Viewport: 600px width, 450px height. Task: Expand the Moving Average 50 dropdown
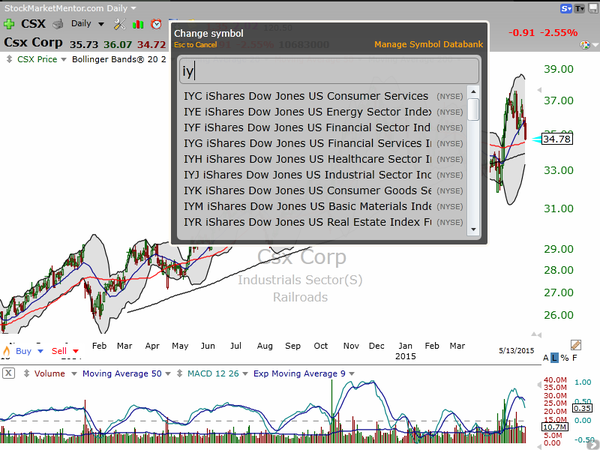(x=168, y=374)
